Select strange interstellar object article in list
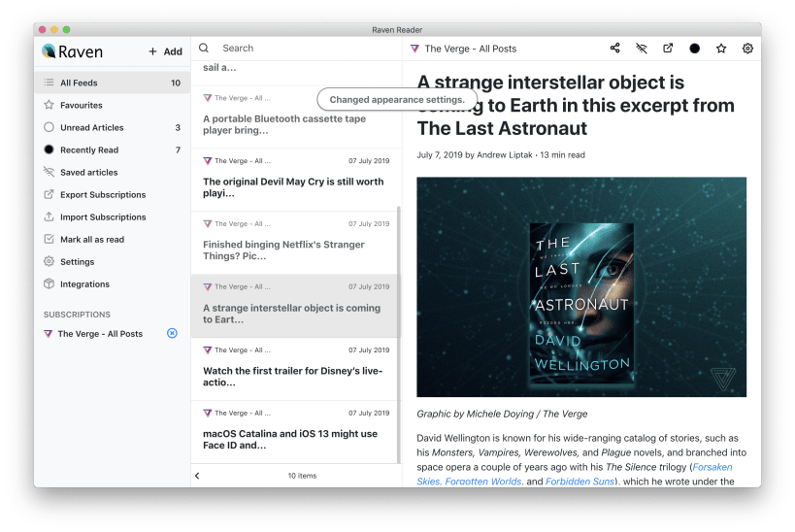 [295, 306]
